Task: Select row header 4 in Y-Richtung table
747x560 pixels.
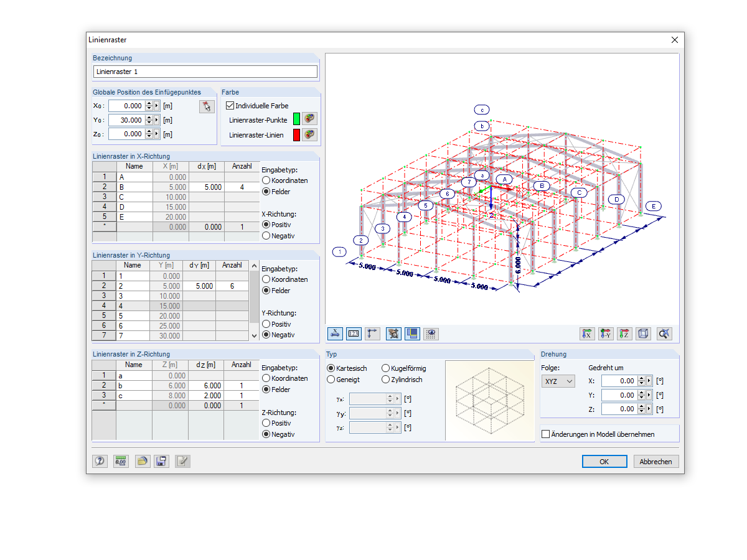Action: click(104, 306)
